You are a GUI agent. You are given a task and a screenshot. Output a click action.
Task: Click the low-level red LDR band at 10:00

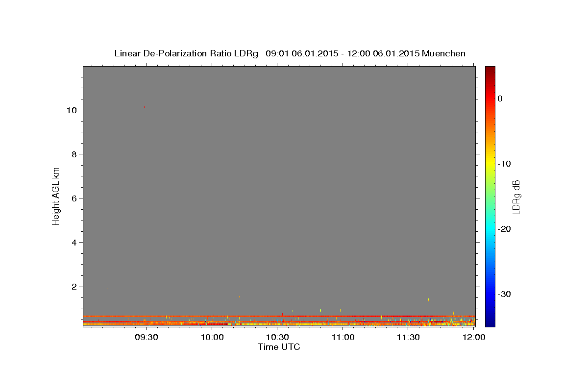(x=212, y=324)
